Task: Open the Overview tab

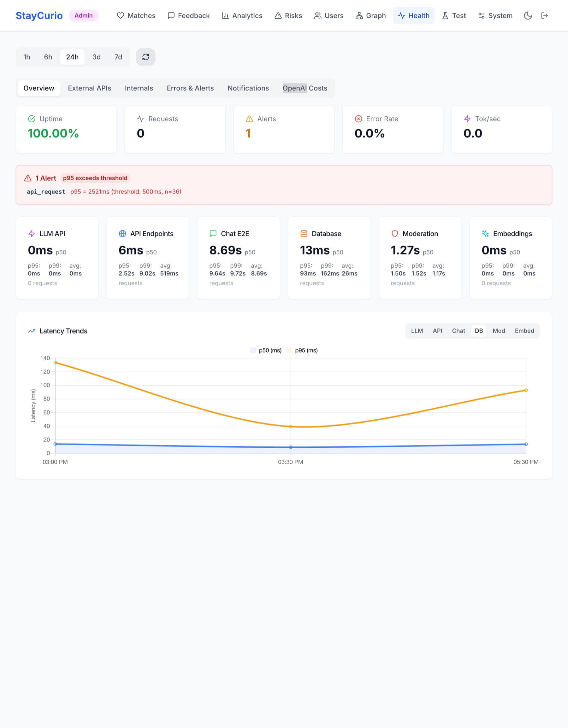Action: click(x=39, y=88)
